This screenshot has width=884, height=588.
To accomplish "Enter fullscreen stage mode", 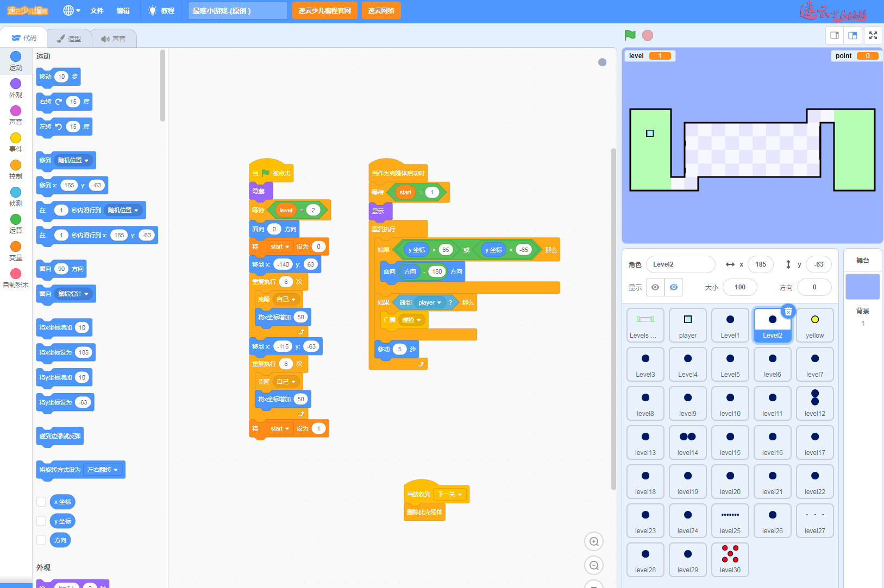I will pyautogui.click(x=873, y=35).
